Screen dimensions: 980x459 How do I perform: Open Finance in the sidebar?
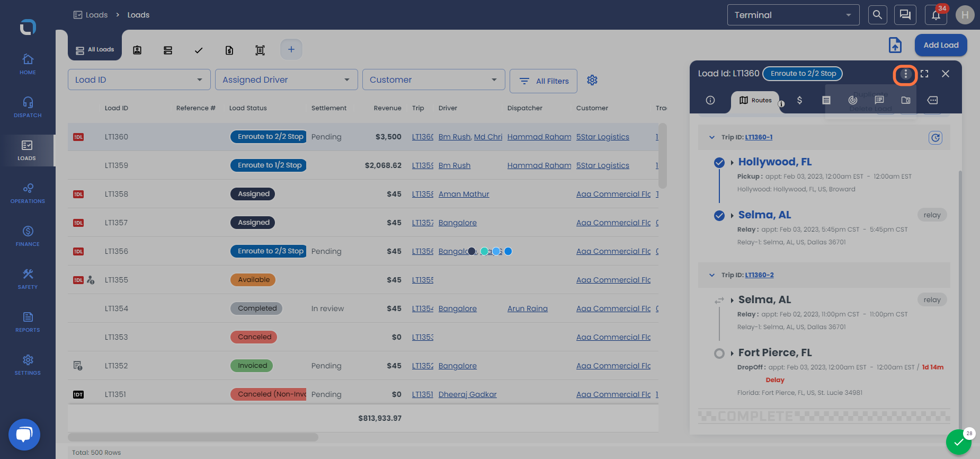coord(28,236)
